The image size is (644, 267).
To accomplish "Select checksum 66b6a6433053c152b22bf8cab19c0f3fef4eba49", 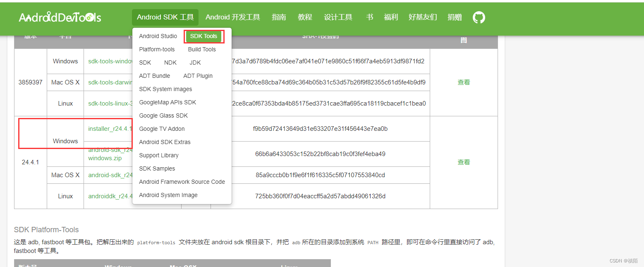I will [320, 154].
